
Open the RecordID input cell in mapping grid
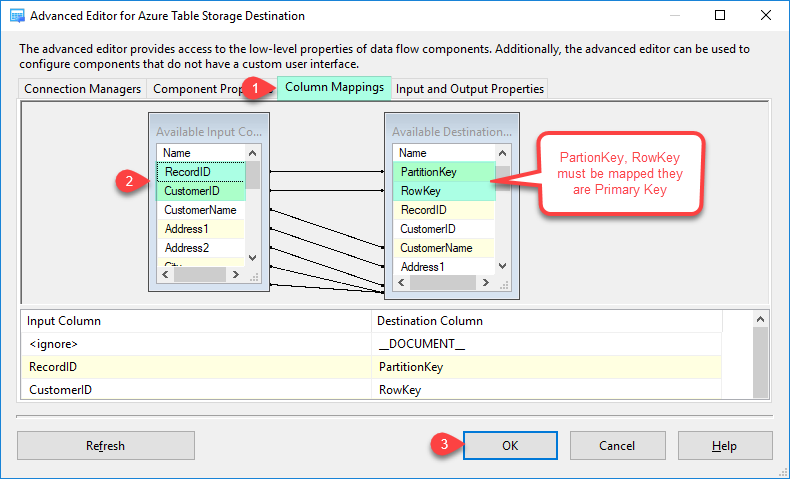point(196,367)
